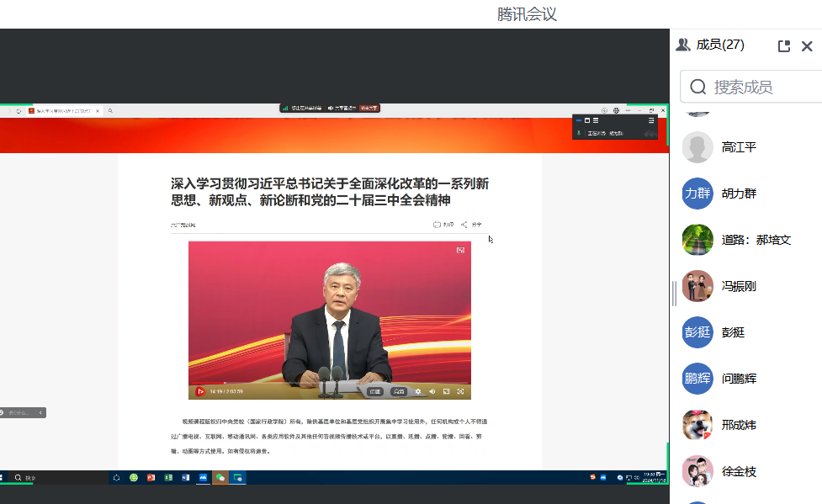
Task: Close the members panel
Action: 807,46
